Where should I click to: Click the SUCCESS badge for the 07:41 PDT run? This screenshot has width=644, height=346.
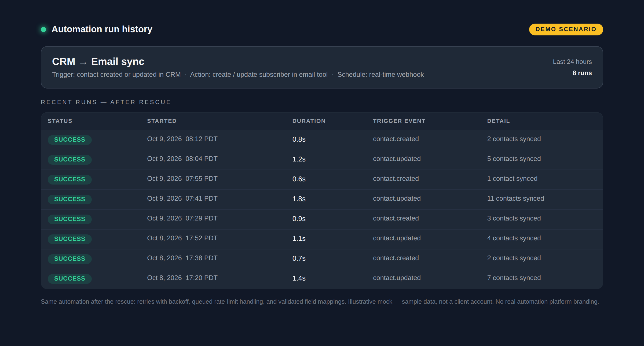(70, 199)
